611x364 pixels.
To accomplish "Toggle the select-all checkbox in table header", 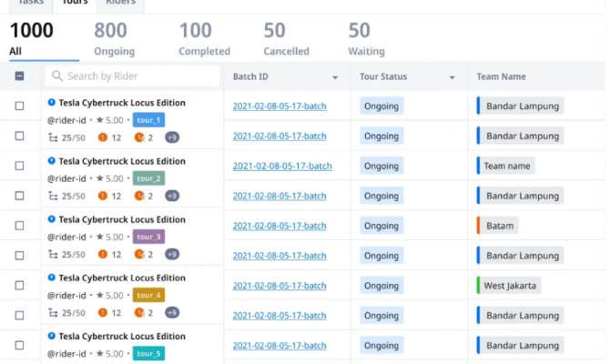I will point(20,76).
